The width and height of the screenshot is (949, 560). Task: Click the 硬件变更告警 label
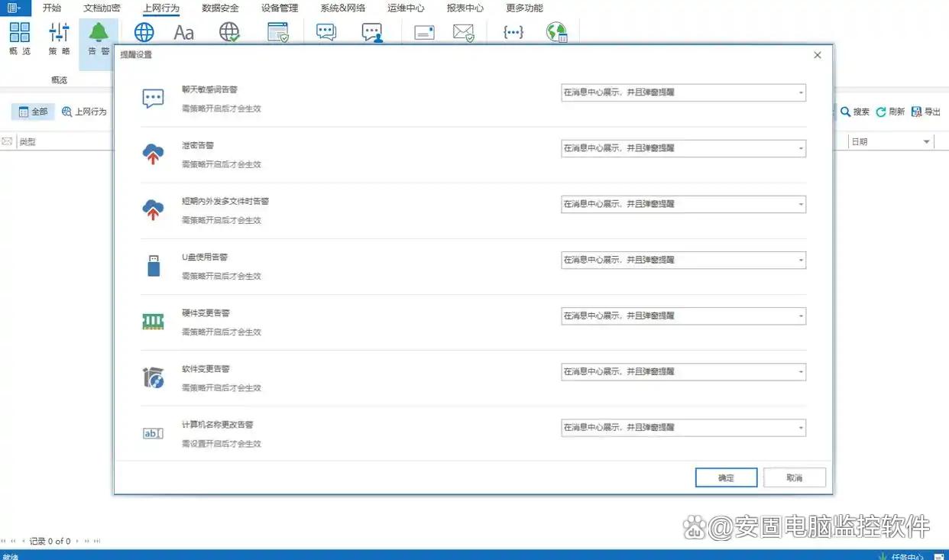point(206,312)
